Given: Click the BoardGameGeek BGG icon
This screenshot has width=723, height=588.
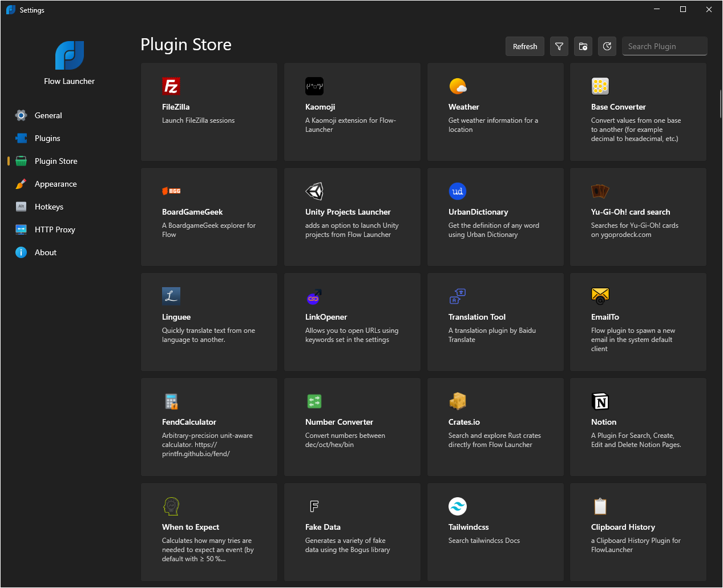Looking at the screenshot, I should 171,191.
